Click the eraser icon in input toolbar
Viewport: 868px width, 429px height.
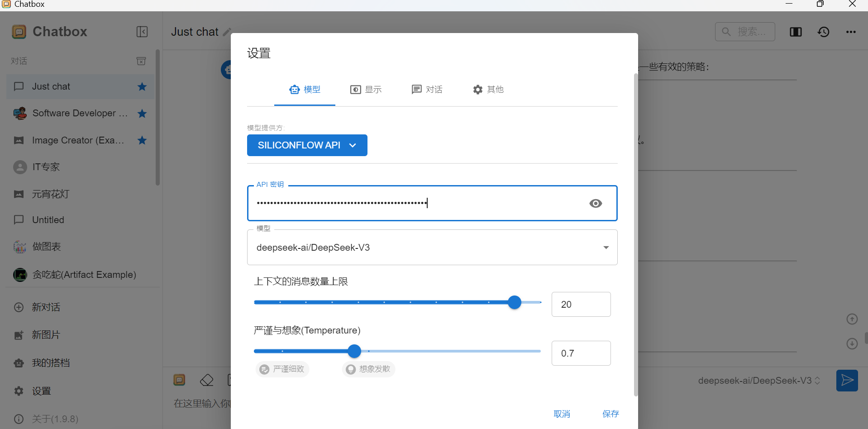(x=206, y=380)
